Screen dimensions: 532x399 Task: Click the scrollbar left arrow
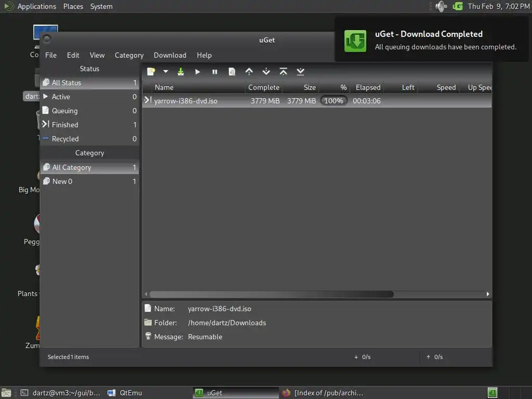146,294
